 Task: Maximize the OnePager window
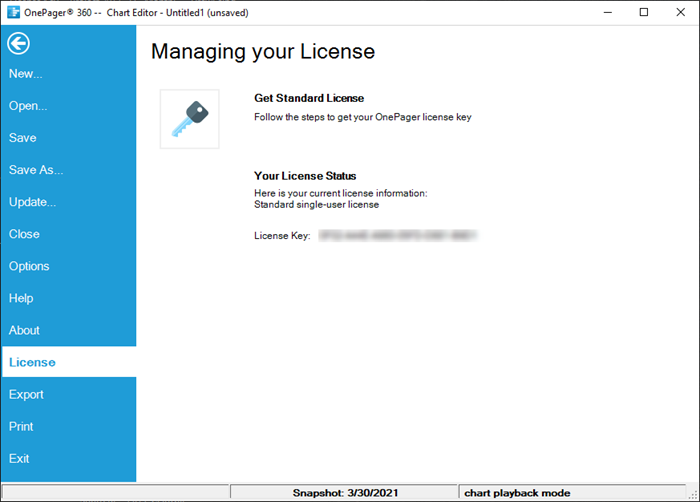tap(643, 12)
